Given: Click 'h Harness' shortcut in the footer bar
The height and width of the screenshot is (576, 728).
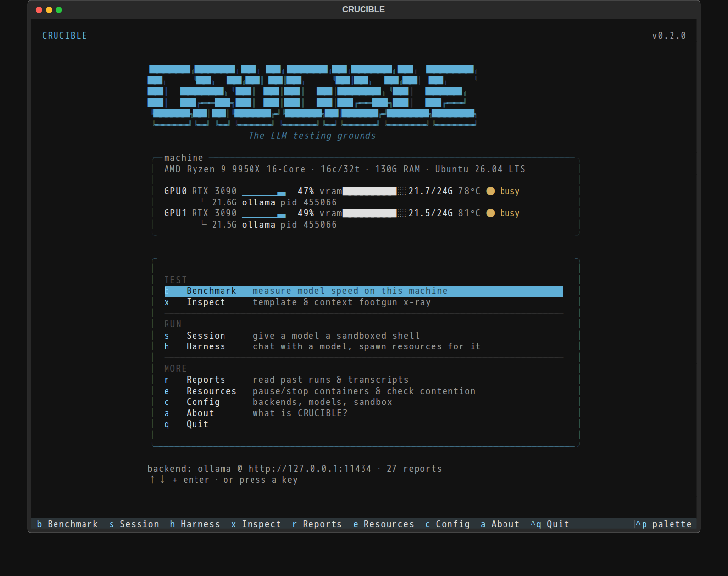Looking at the screenshot, I should pos(195,524).
